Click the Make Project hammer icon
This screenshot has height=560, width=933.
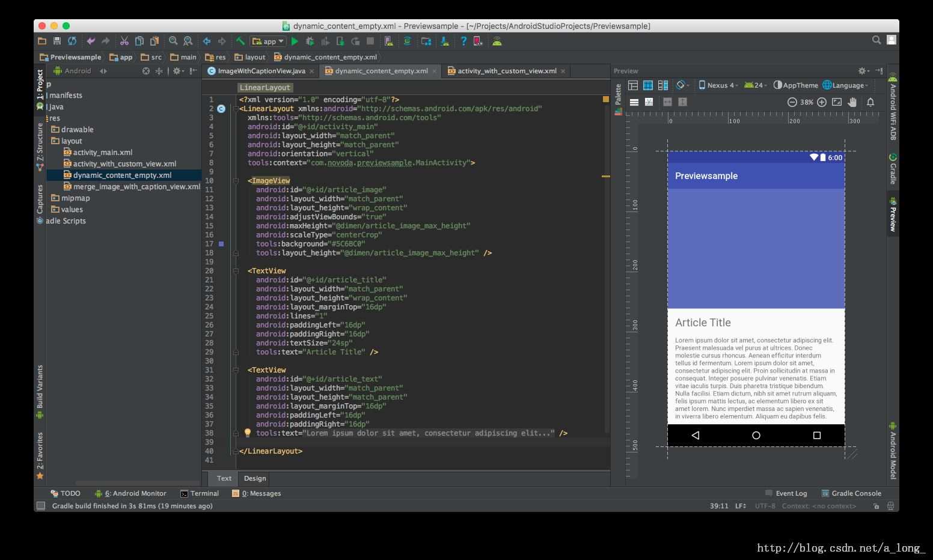240,41
